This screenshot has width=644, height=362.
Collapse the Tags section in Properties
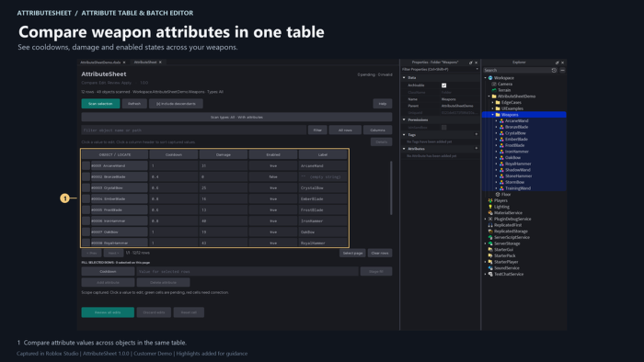(x=404, y=134)
